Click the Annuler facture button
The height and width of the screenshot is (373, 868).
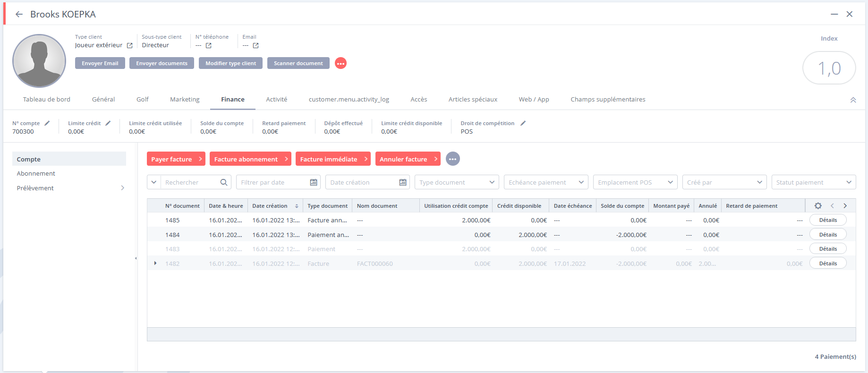pyautogui.click(x=408, y=159)
